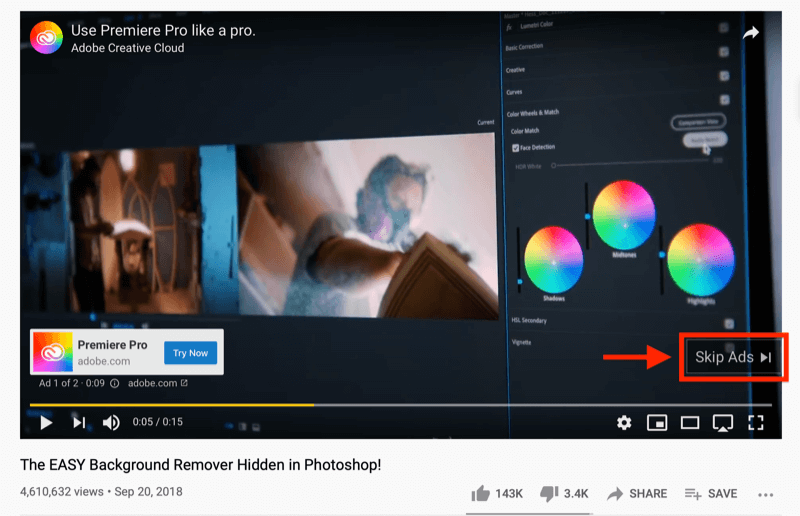Click the Premiere Pro text in ad card
Screen dimensions: 800x516
point(112,345)
